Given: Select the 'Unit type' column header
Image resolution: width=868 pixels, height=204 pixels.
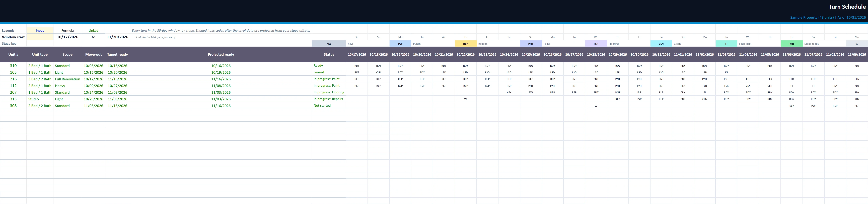Looking at the screenshot, I should point(40,54).
